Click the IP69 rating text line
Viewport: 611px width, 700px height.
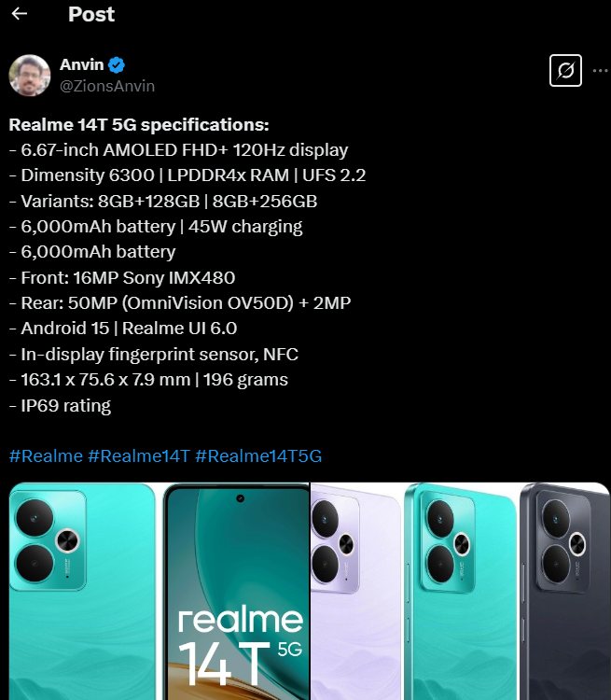pos(61,406)
